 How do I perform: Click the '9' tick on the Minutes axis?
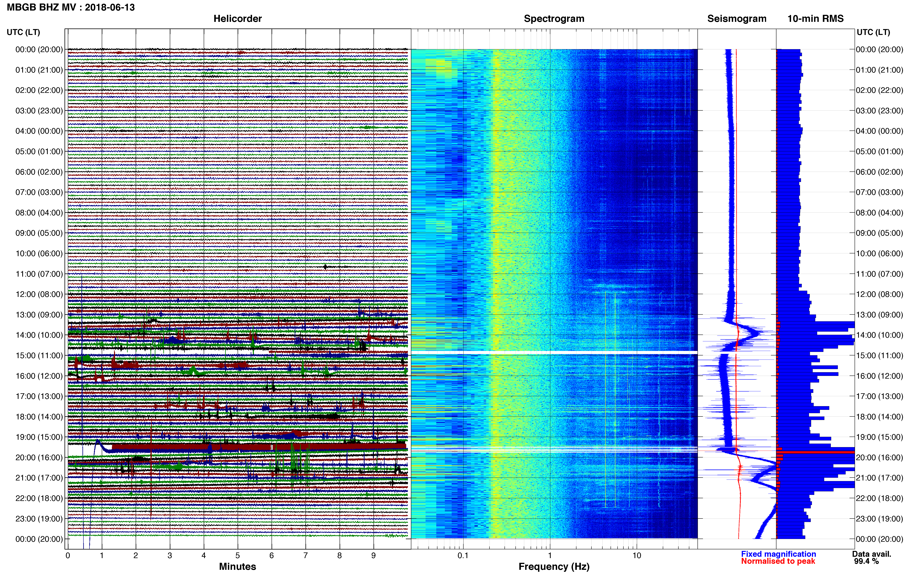tap(373, 555)
